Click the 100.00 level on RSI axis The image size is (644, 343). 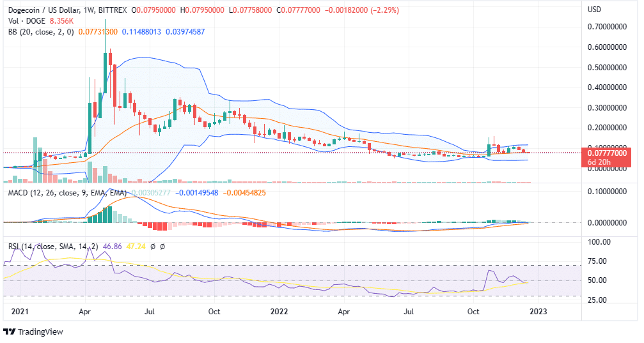(599, 241)
